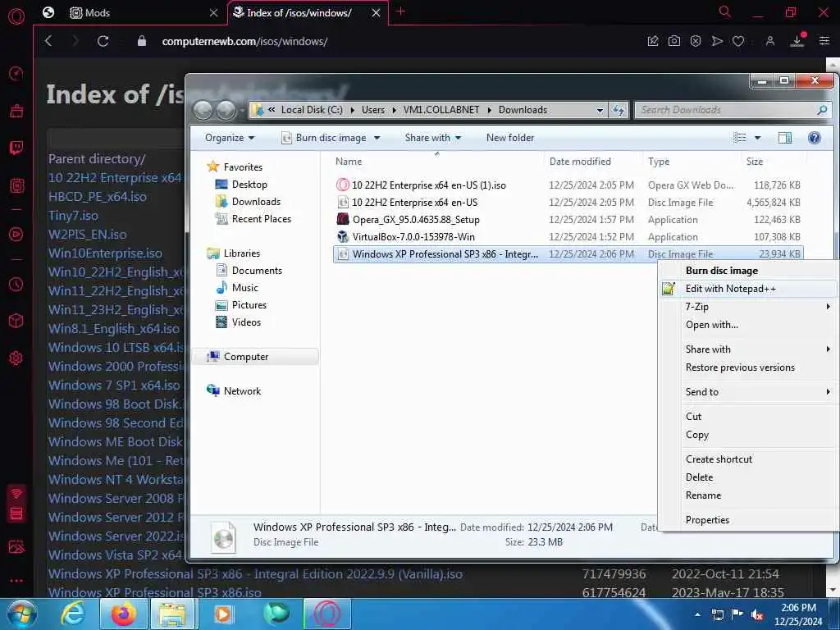Choose Delete in the context menu
The width and height of the screenshot is (840, 630).
(748, 477)
